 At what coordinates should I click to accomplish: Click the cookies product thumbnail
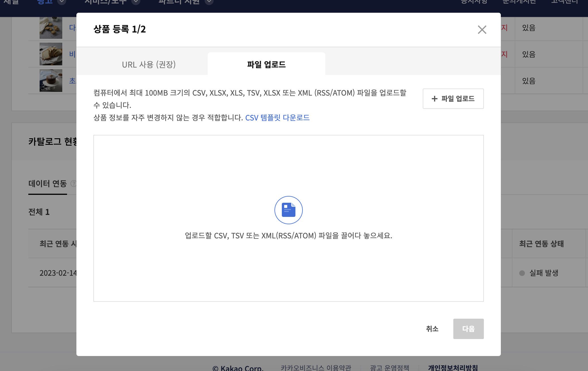(51, 28)
